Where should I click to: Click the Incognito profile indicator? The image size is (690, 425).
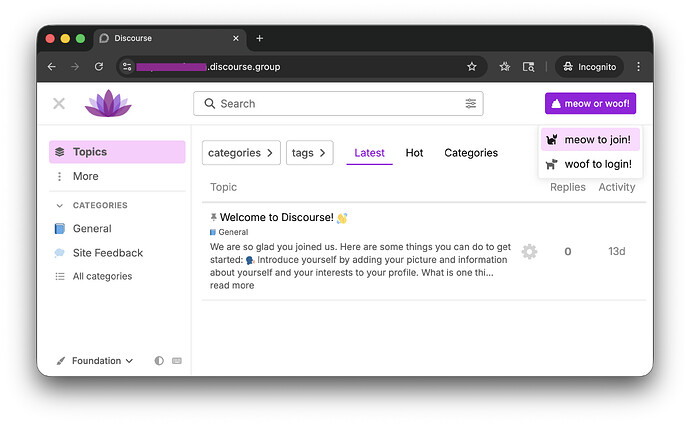pyautogui.click(x=590, y=67)
